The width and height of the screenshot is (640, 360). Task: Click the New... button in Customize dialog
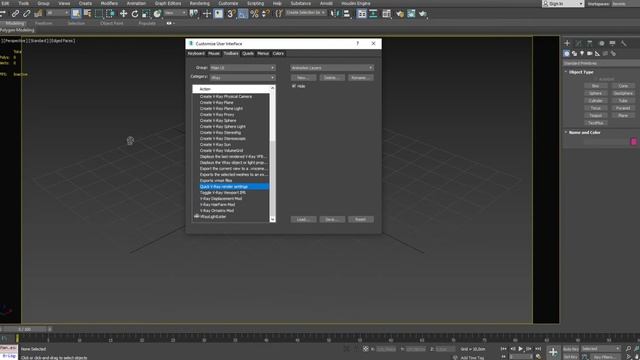pyautogui.click(x=303, y=78)
